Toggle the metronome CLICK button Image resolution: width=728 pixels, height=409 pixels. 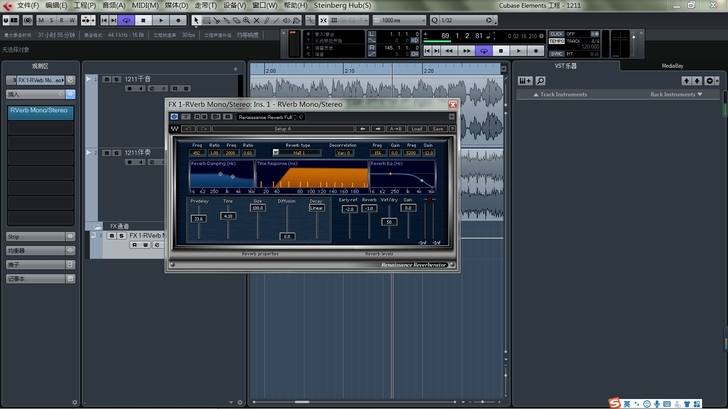556,34
